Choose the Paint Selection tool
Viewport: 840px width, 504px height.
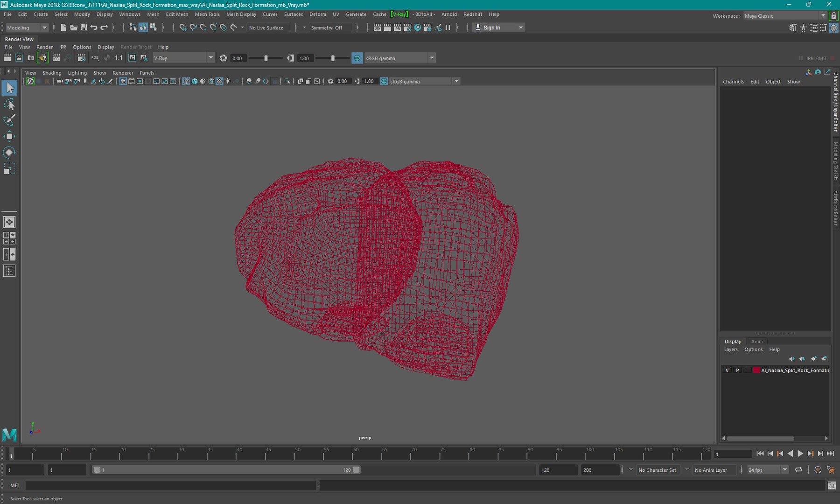tap(9, 120)
